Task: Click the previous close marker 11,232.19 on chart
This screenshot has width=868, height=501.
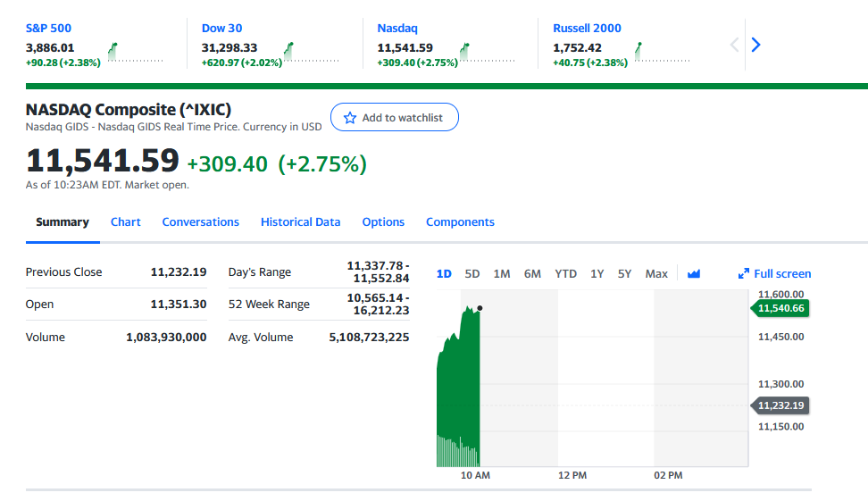Action: 780,405
